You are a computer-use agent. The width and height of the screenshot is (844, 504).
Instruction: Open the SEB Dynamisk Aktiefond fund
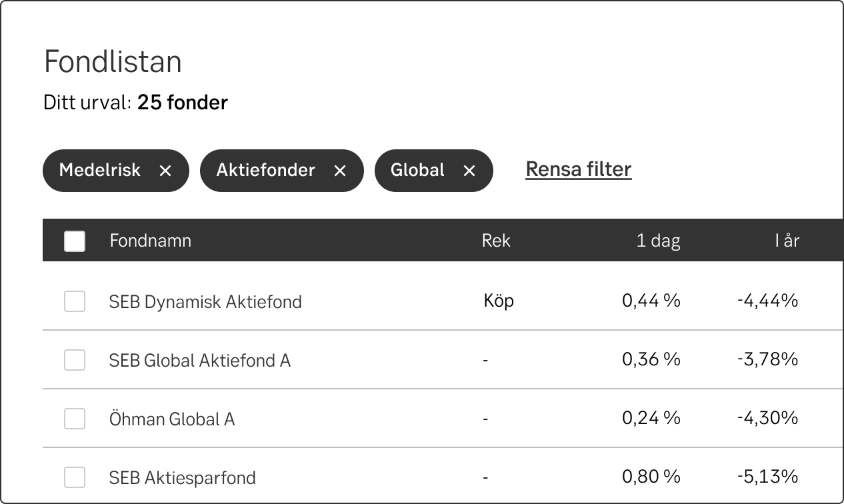point(205,302)
